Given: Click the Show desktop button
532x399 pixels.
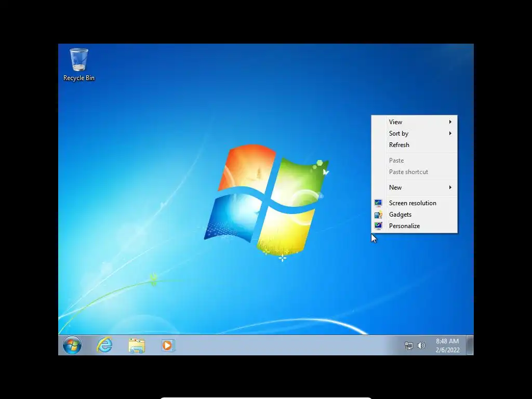Looking at the screenshot, I should pyautogui.click(x=470, y=345).
